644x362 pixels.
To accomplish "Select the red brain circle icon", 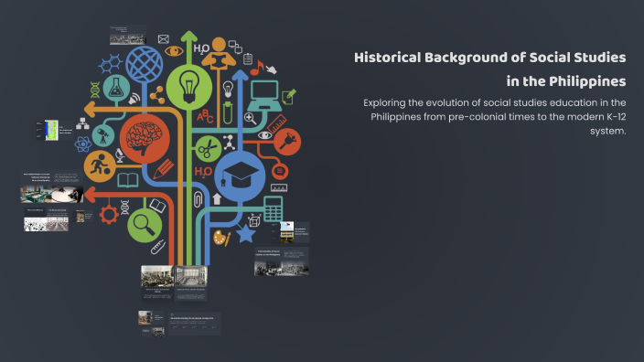I will 145,139.
